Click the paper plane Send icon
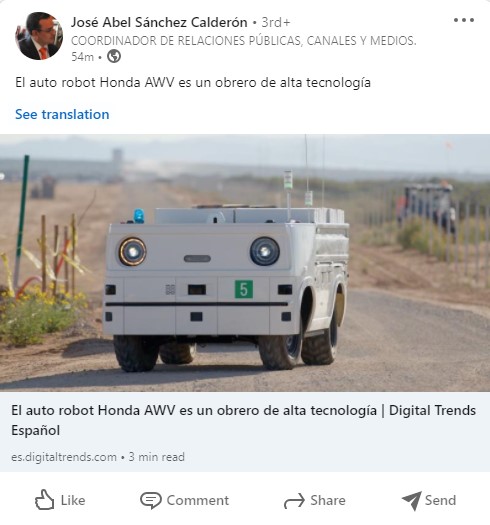Screen dimensions: 490x525 pyautogui.click(x=412, y=501)
